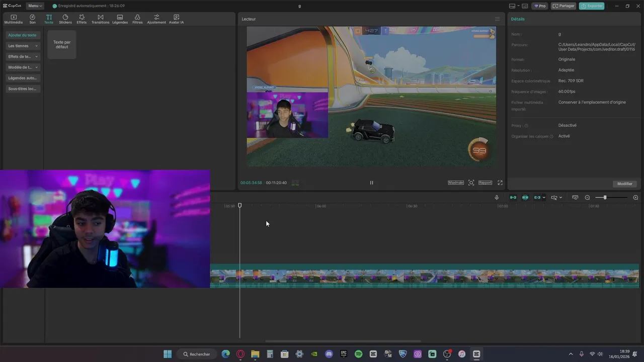Open OBS Studio from the taskbar
The width and height of the screenshot is (644, 362).
coord(447,354)
